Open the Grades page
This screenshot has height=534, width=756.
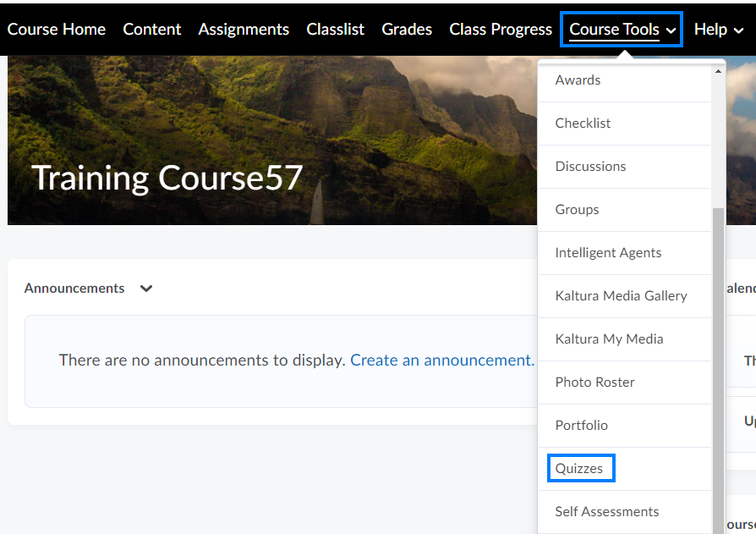pos(407,30)
